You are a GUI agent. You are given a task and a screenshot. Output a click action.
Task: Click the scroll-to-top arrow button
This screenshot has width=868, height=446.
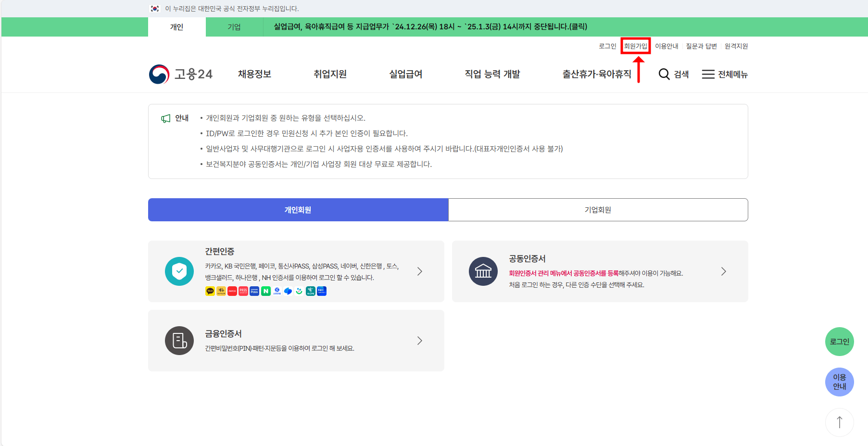click(x=839, y=422)
